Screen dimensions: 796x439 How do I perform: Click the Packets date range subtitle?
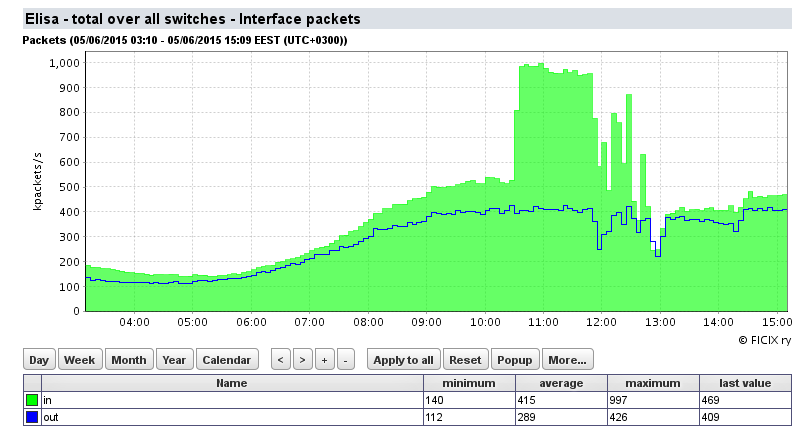[185, 40]
